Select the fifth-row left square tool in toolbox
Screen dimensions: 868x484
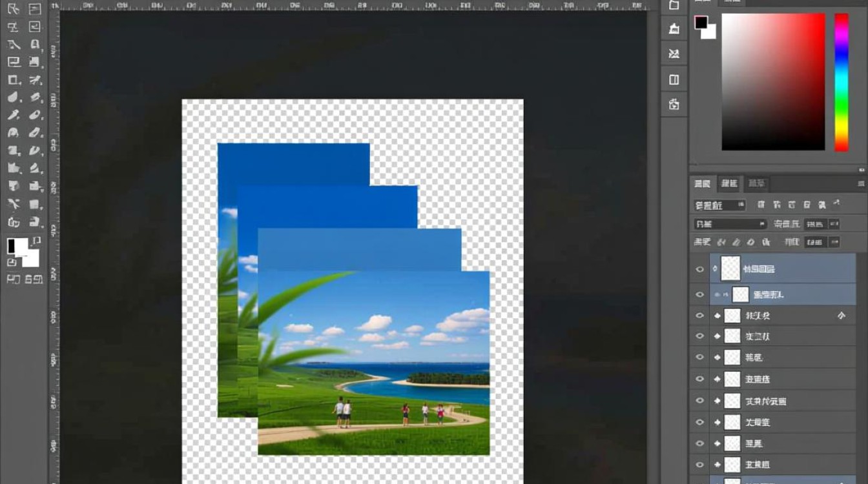13,80
